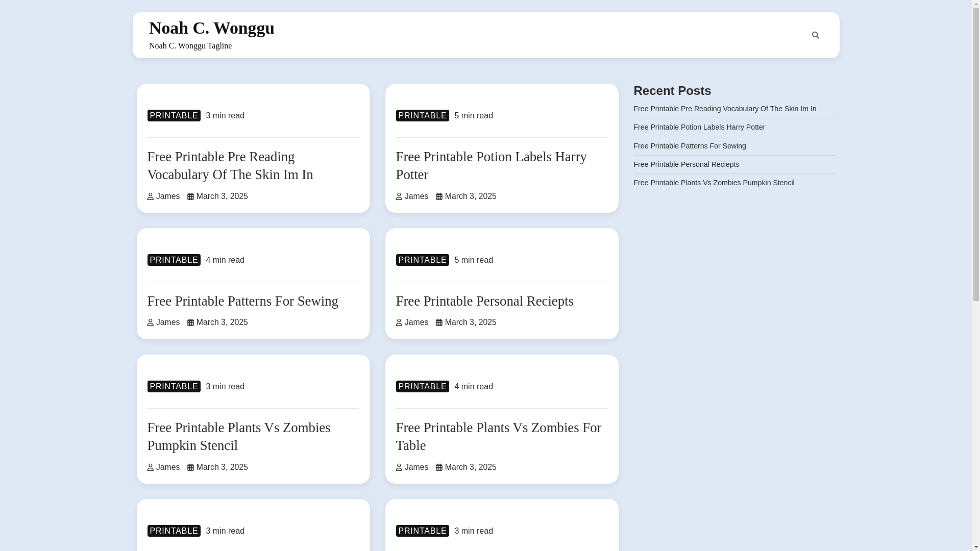Open Free Printable Plants Vs Zombies Pumpkin Stencil card title
The image size is (980, 551).
[x=238, y=436]
